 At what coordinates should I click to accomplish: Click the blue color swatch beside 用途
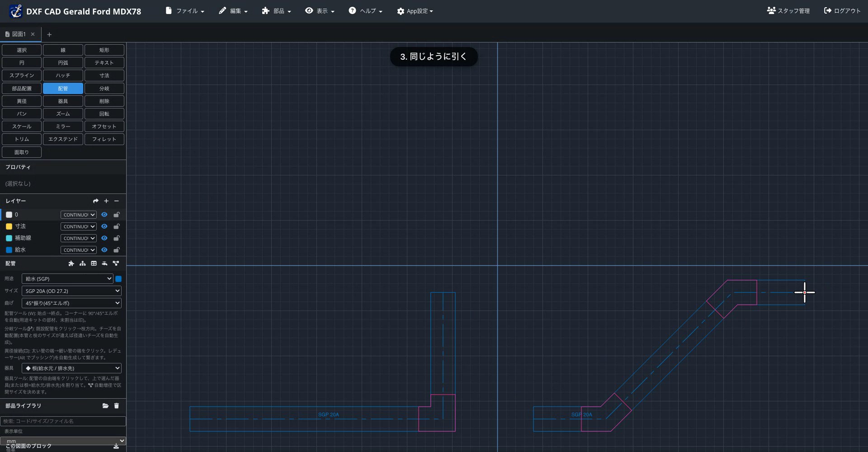point(118,279)
